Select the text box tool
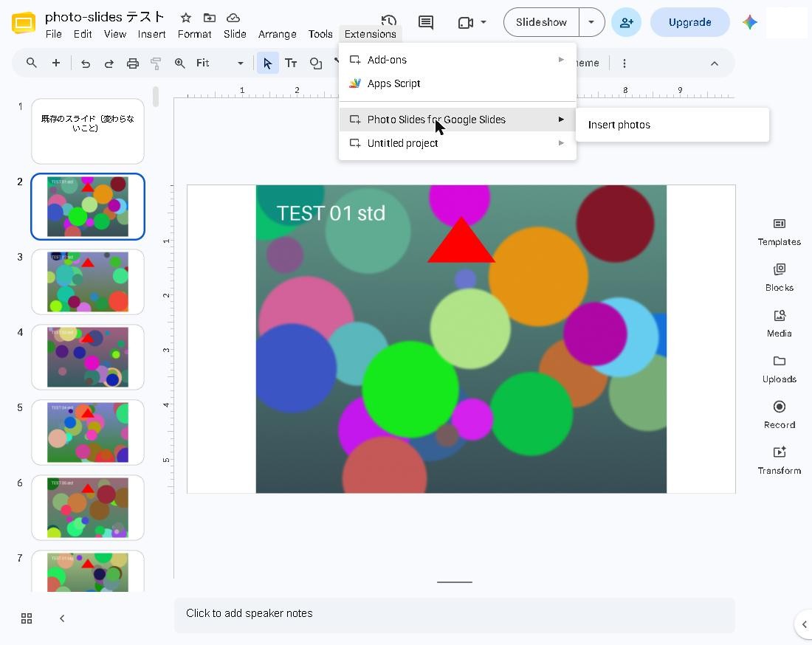 point(291,63)
